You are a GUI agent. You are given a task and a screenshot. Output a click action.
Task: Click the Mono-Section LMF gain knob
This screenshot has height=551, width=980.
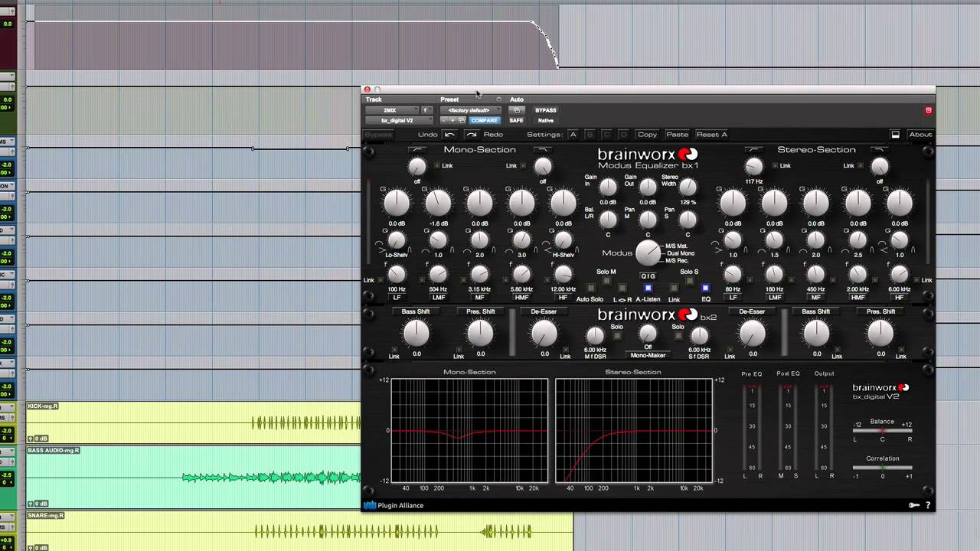point(438,203)
